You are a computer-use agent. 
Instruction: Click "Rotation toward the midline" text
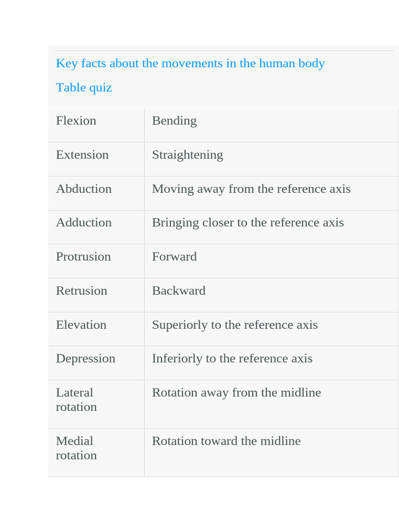click(226, 441)
